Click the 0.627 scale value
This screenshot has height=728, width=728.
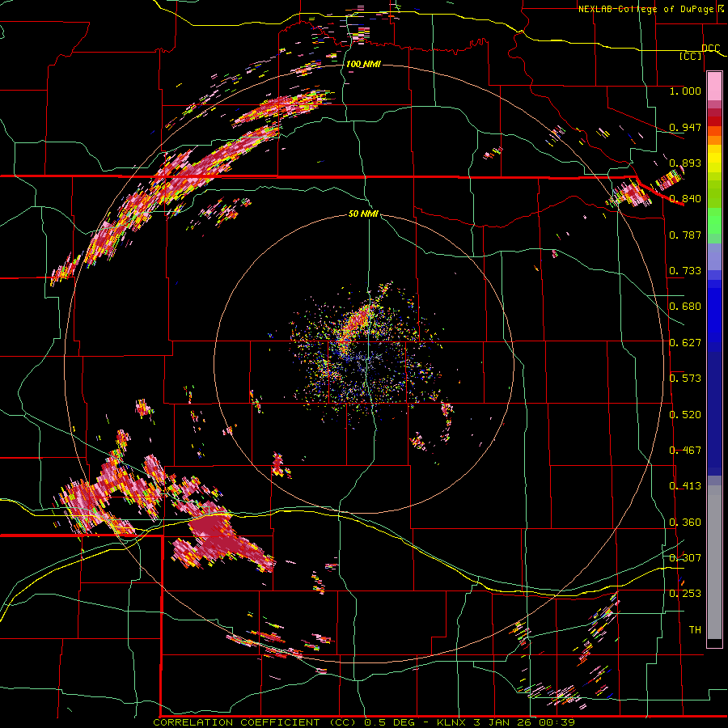click(x=685, y=343)
